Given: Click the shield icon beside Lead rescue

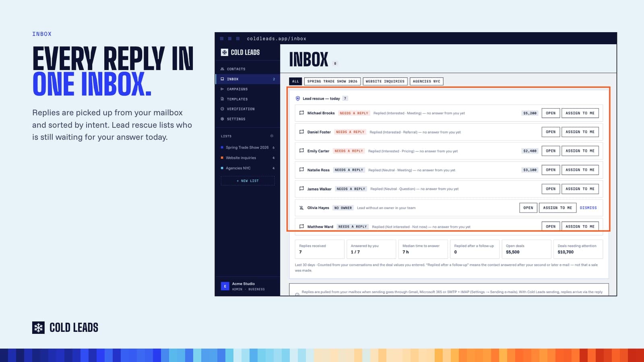Looking at the screenshot, I should click(x=298, y=99).
